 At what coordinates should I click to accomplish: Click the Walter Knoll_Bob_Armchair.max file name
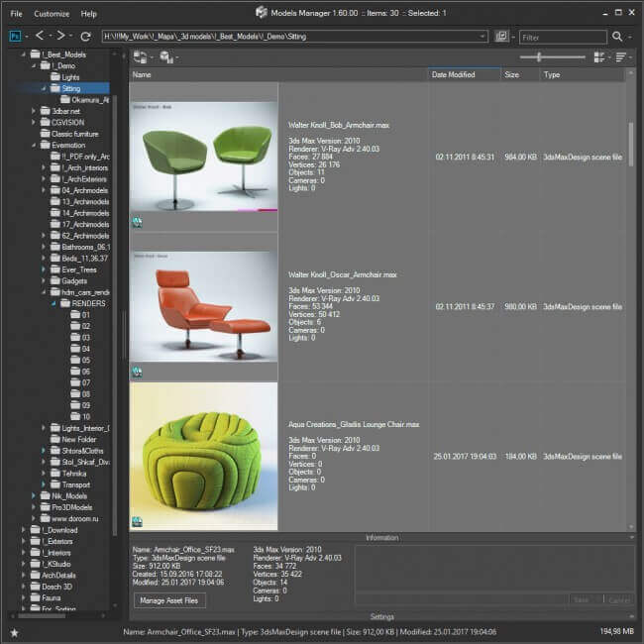point(339,125)
